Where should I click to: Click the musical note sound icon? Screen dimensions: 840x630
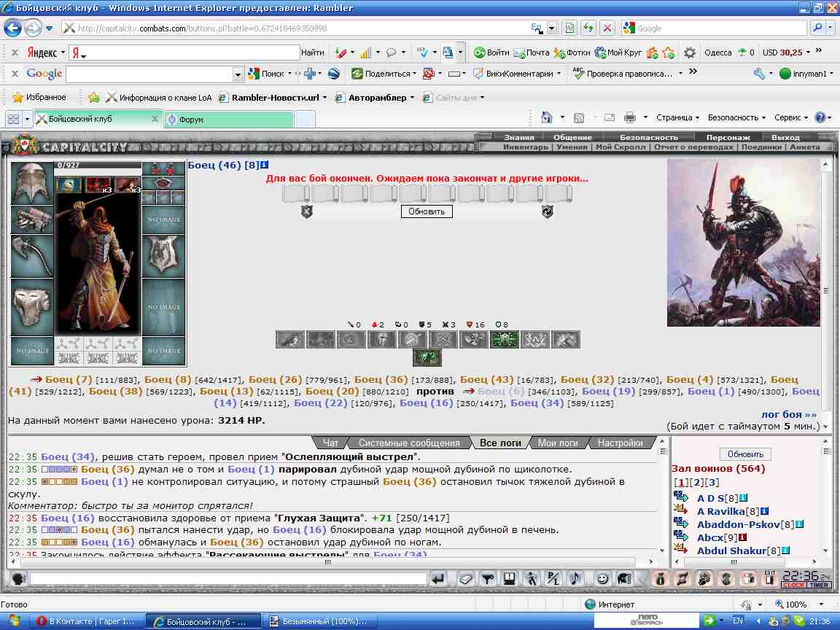click(575, 578)
